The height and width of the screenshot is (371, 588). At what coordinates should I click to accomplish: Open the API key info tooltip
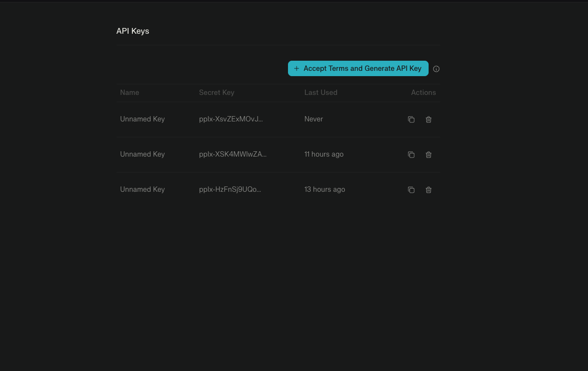(436, 68)
